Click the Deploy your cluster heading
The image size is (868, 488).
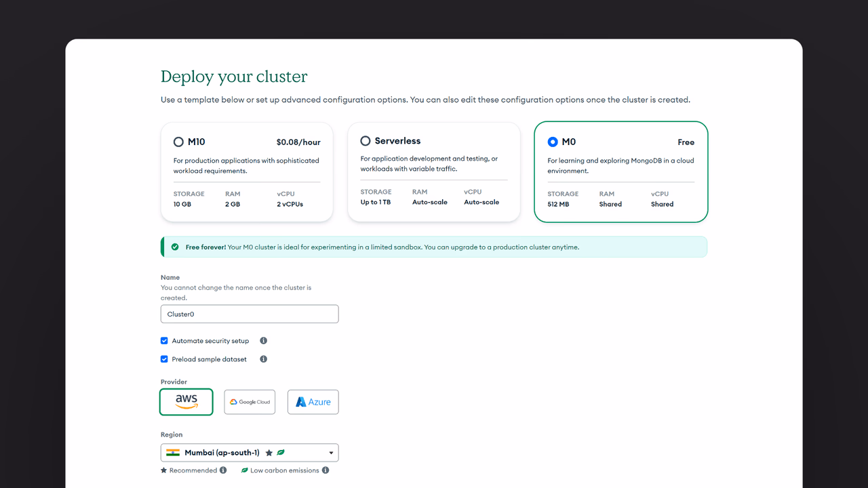click(x=234, y=77)
